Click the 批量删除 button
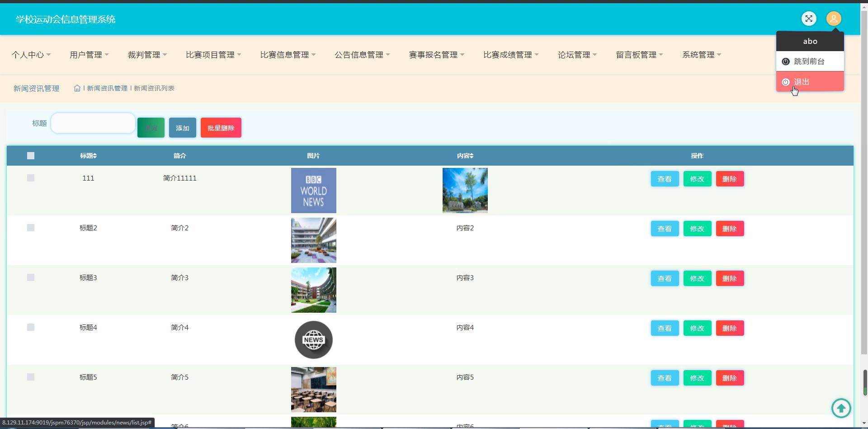868x429 pixels. 221,128
